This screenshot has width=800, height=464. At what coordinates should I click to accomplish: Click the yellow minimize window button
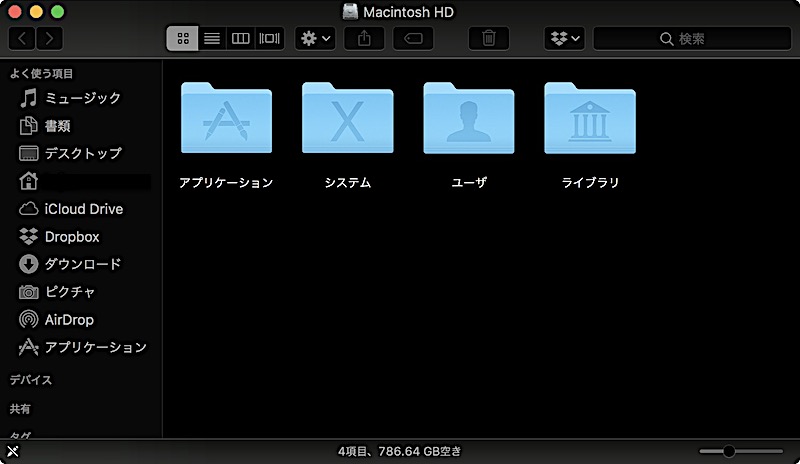[36, 12]
